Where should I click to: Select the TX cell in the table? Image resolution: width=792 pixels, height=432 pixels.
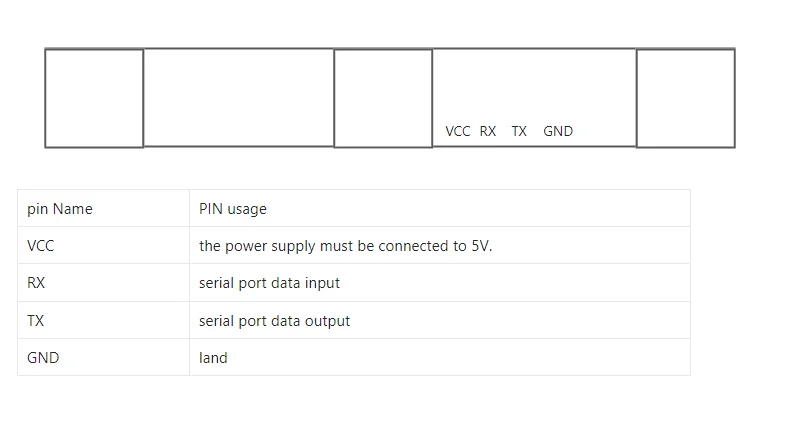pos(36,321)
